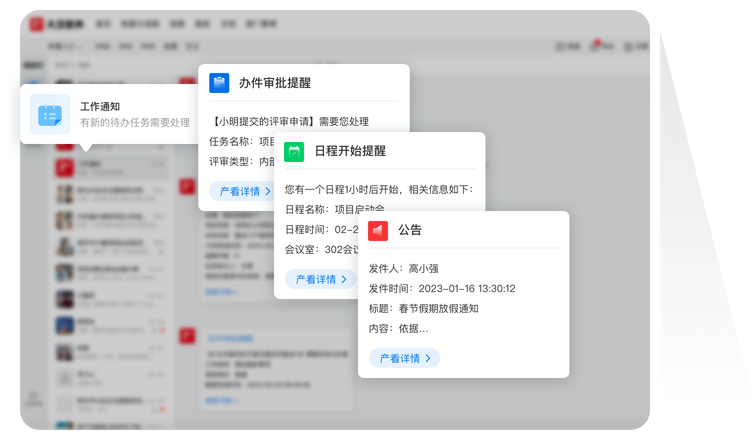Viewport: 755px width, 440px height.
Task: Open 查看详情 in the 公告 card
Action: pyautogui.click(x=404, y=358)
